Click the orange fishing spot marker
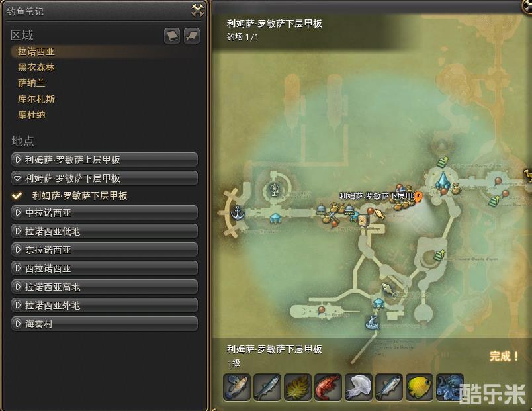 (x=419, y=197)
